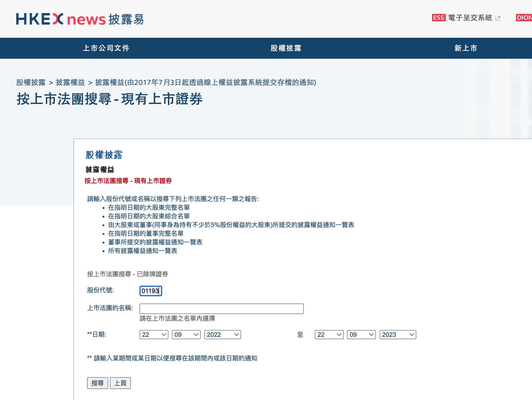This screenshot has height=400, width=532.
Task: Expand the start month dropdown showing 09
Action: coord(186,334)
